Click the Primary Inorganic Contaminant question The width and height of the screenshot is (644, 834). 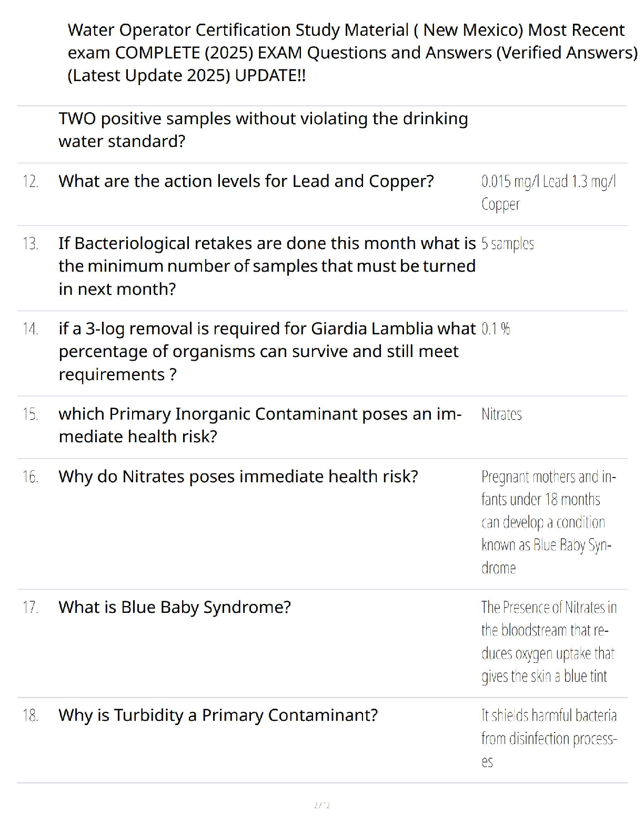(260, 425)
